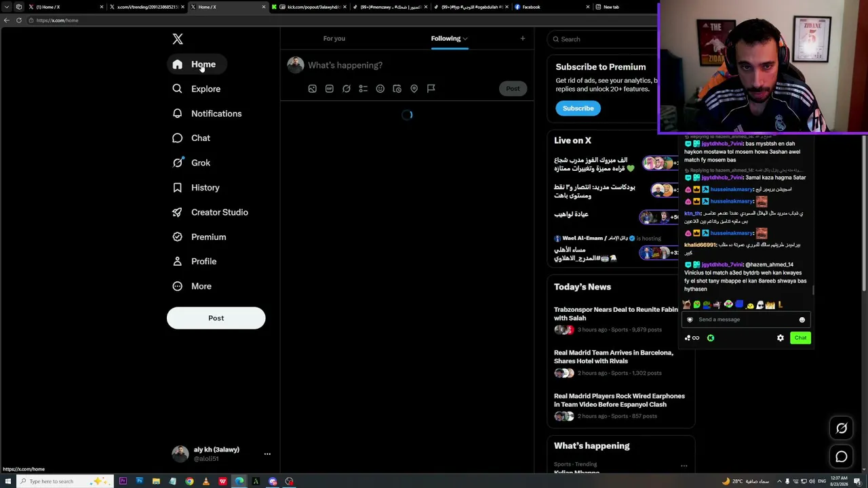The image size is (868, 488).
Task: Click the 28°C weather widget in taskbar
Action: tap(745, 481)
